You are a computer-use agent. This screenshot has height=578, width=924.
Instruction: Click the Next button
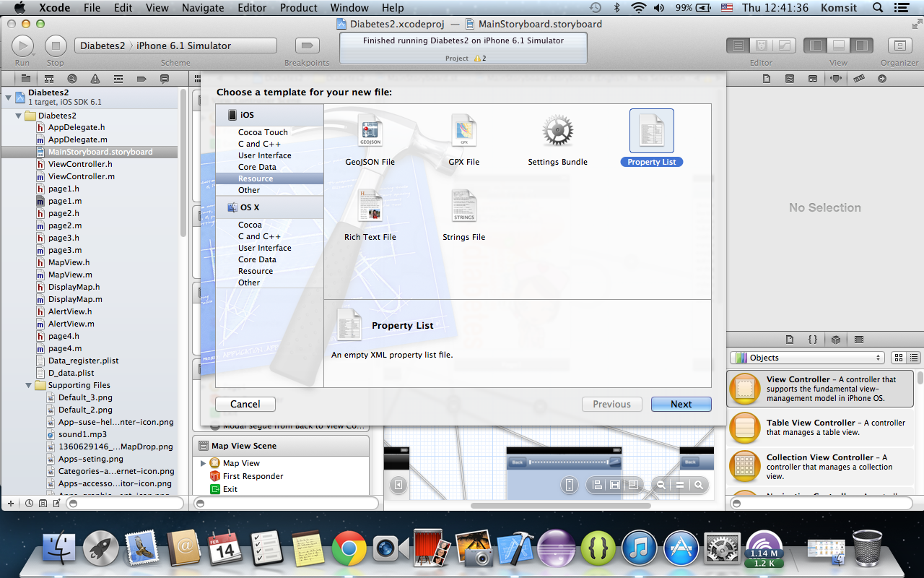pos(681,405)
